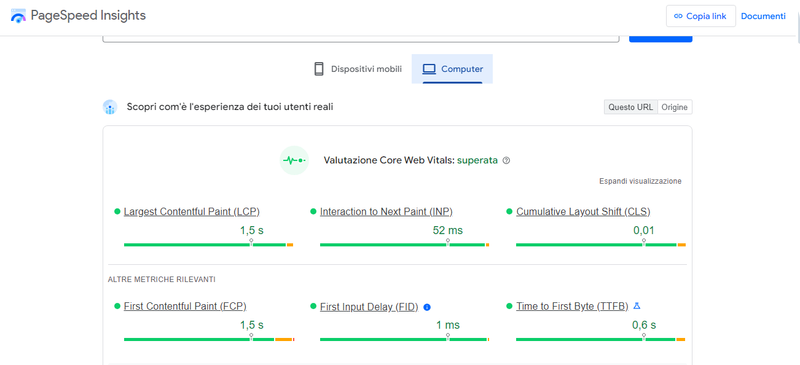Screen dimensions: 800x365
Task: Open the First Contentful Paint (FCP) link
Action: click(185, 306)
